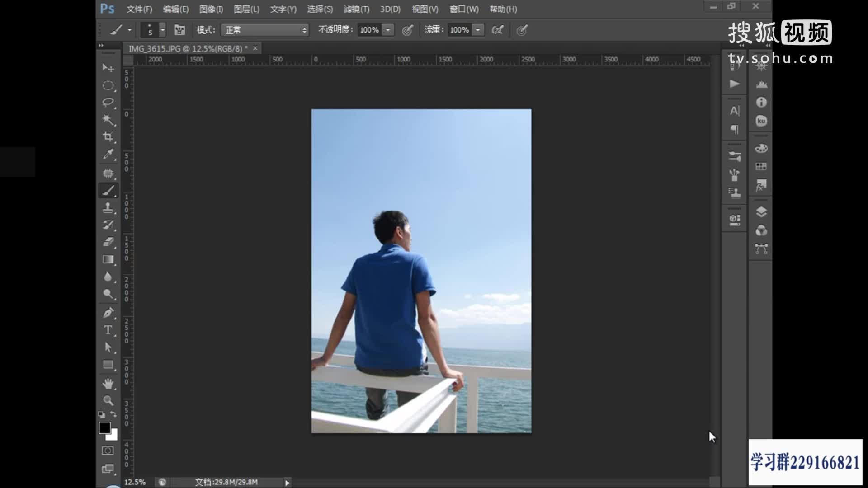Switch to the IMG_3615.JPG document tab

point(185,48)
